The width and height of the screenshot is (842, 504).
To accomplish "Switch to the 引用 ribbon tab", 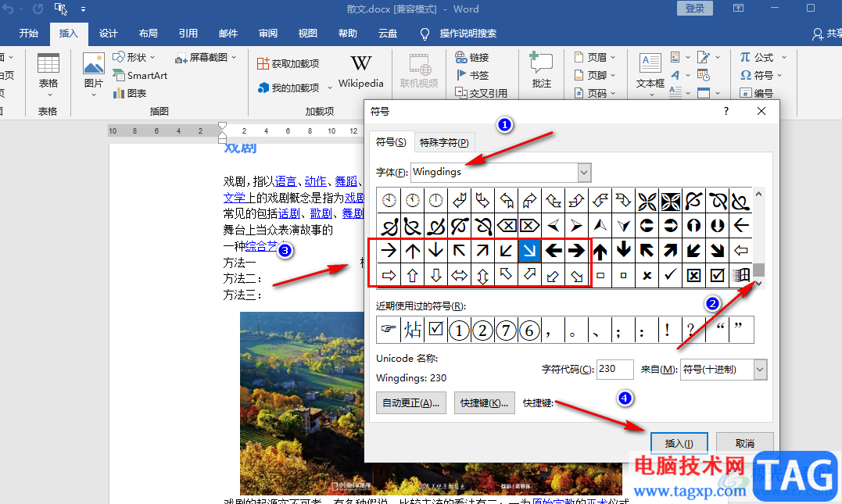I will click(x=188, y=34).
